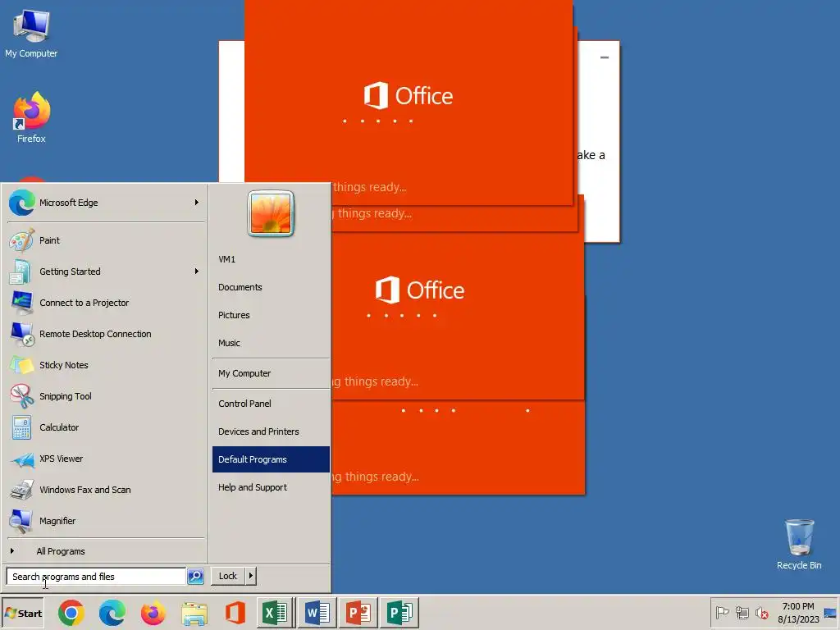Switch to Word on the taskbar
The image size is (840, 630).
(x=317, y=613)
